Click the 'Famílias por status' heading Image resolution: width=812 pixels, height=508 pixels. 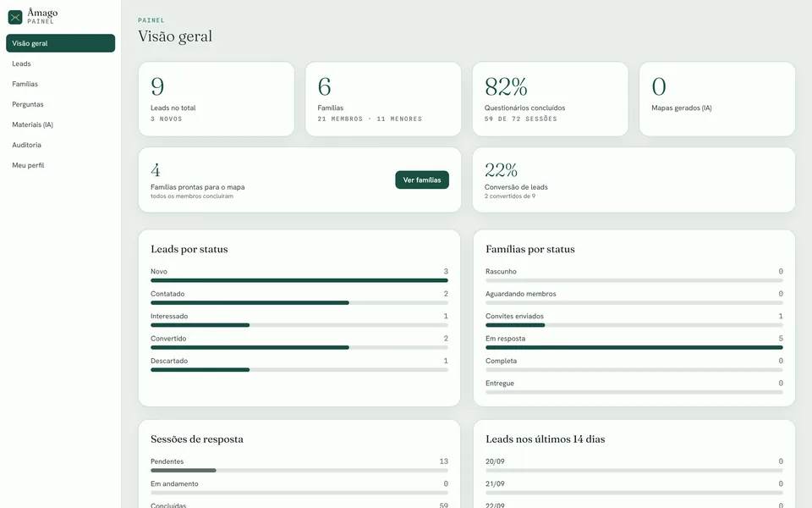[x=529, y=249]
